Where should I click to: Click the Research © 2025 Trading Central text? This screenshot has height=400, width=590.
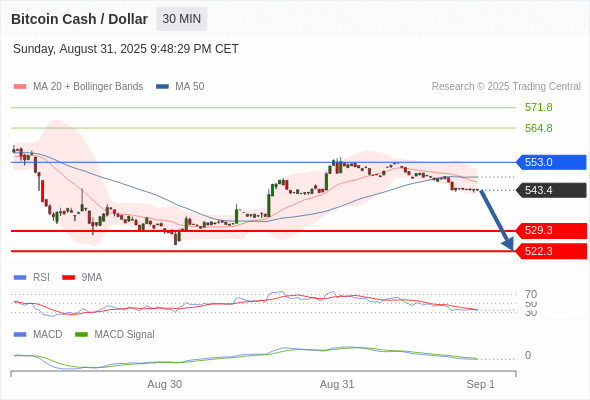pyautogui.click(x=506, y=87)
